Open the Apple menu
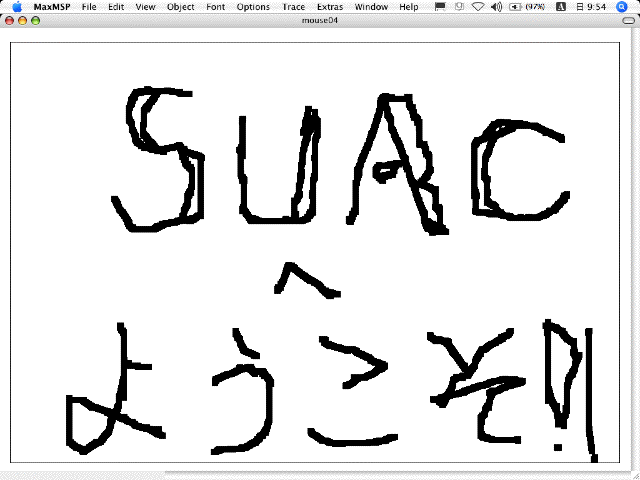640x480 pixels. [17, 7]
